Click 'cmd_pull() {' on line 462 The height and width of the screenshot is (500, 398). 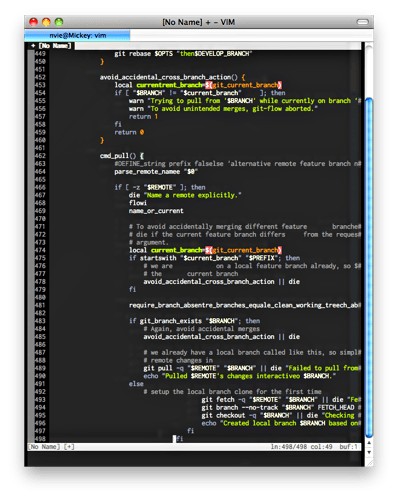(x=122, y=156)
